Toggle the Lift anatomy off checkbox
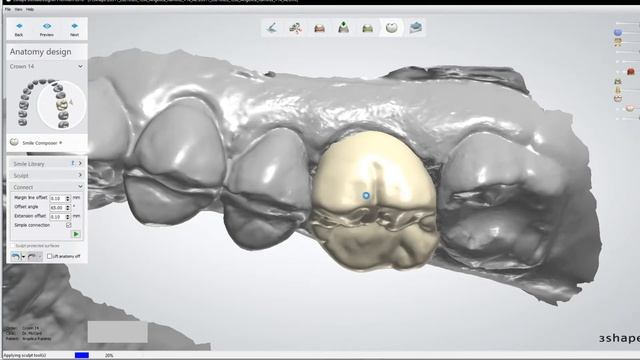Viewport: 640px width, 360px height. (x=49, y=256)
